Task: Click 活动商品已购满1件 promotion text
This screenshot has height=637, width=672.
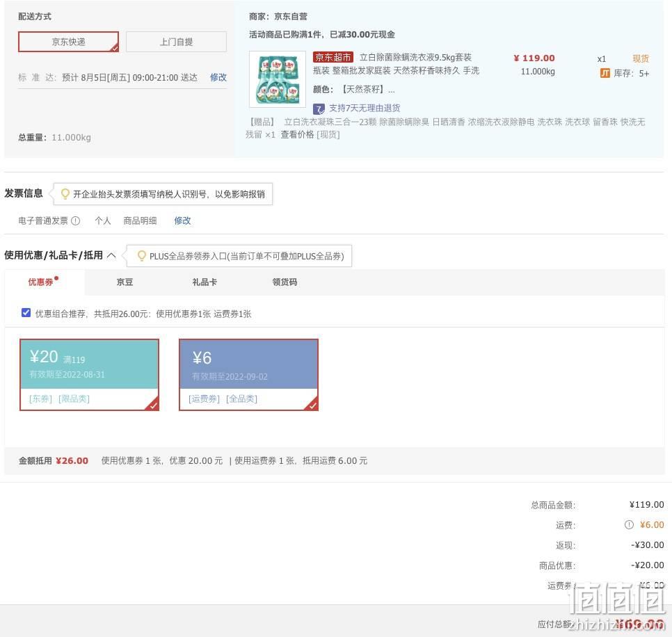Action: click(x=322, y=35)
